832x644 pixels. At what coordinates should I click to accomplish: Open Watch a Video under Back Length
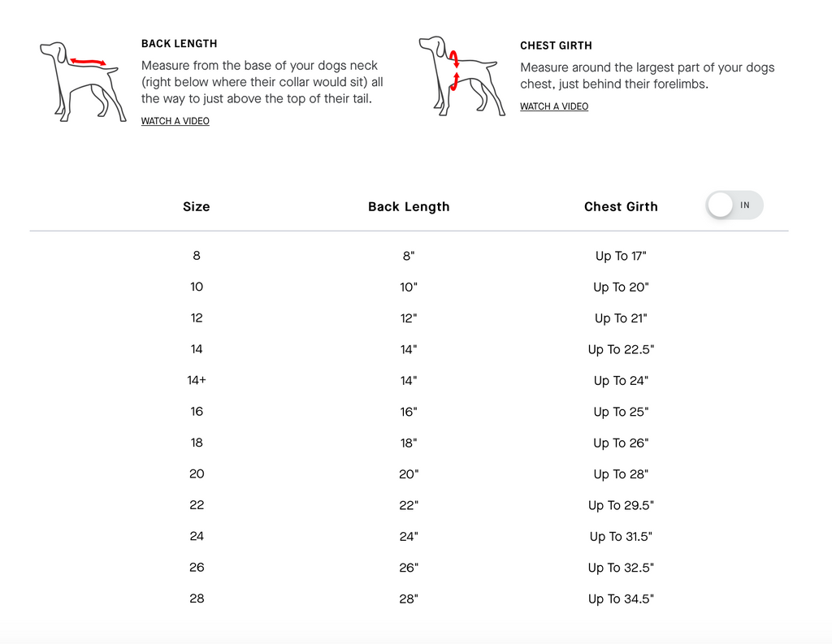pos(175,121)
